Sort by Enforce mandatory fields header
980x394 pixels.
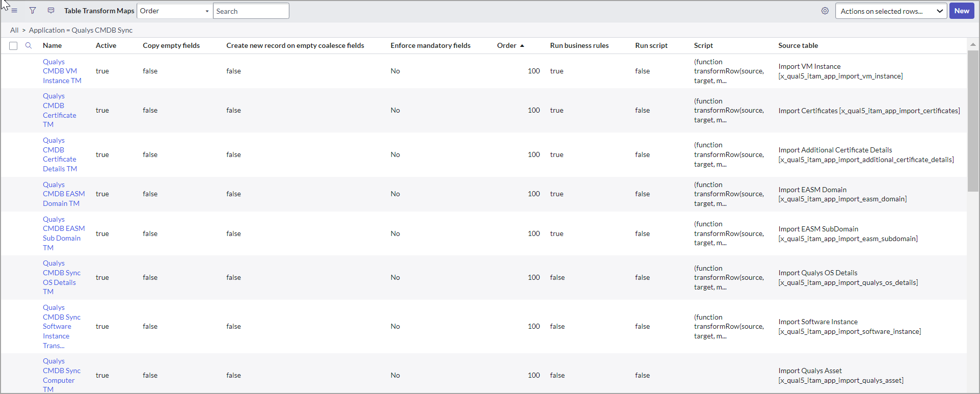(x=431, y=45)
